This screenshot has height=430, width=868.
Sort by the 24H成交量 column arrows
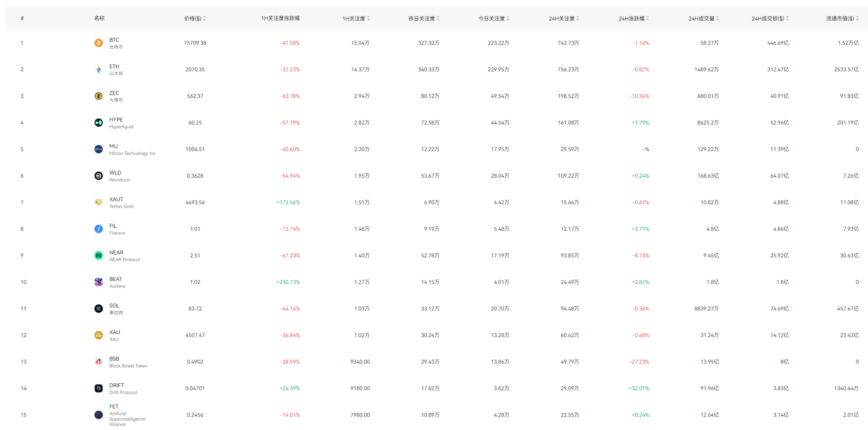tap(718, 18)
